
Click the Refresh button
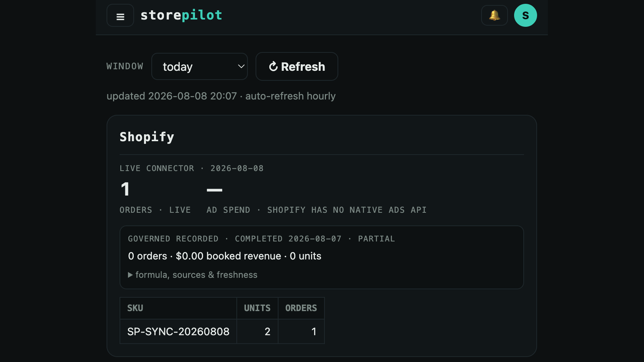point(297,66)
